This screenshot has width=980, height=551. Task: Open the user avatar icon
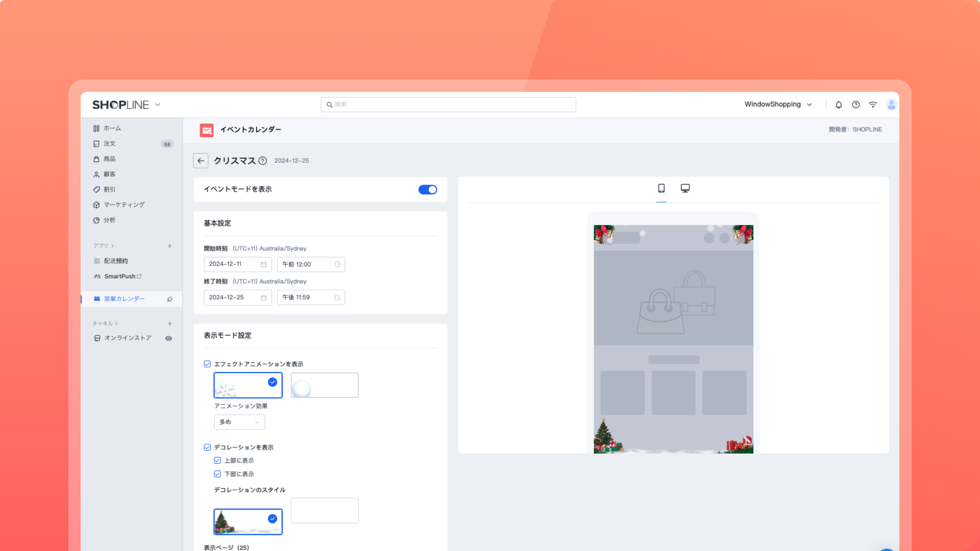(x=891, y=105)
